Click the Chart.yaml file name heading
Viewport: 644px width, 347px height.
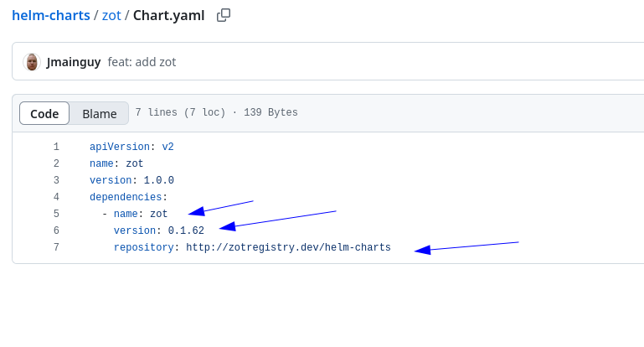pos(169,15)
